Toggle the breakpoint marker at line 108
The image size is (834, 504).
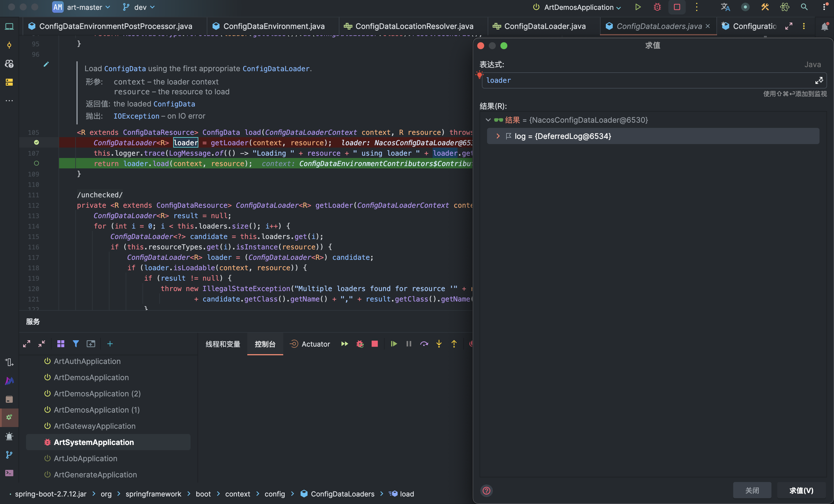coord(36,163)
